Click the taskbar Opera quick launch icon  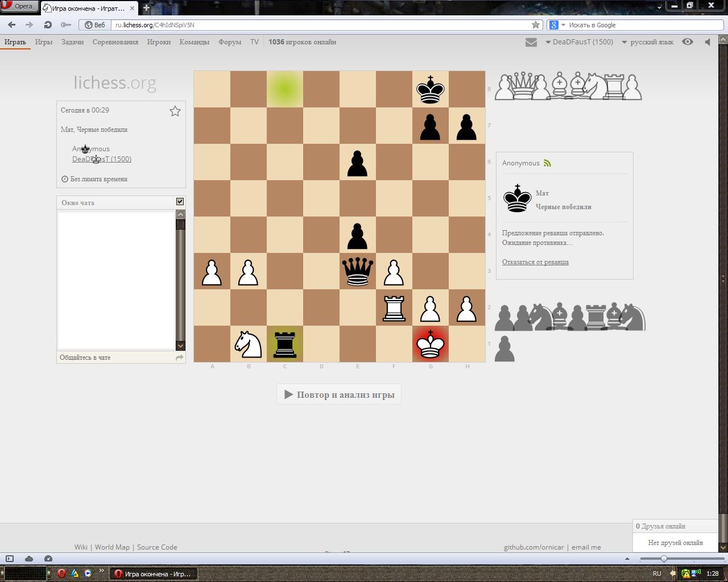(x=61, y=573)
